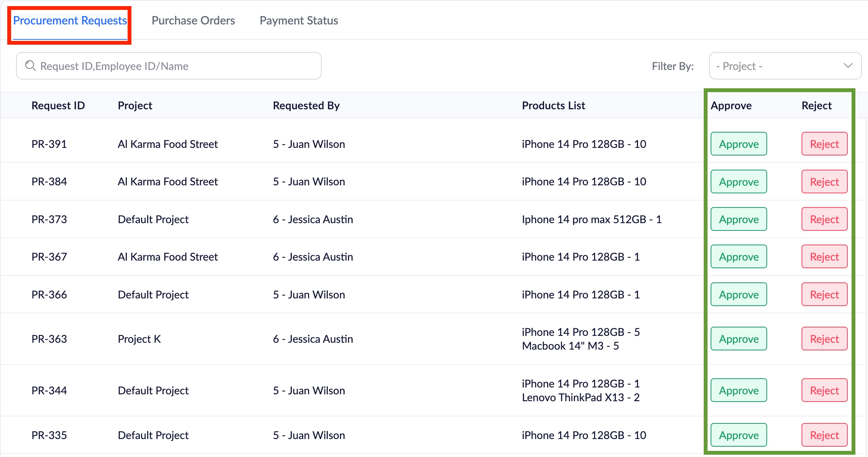Switch to the Purchase Orders tab

point(193,21)
